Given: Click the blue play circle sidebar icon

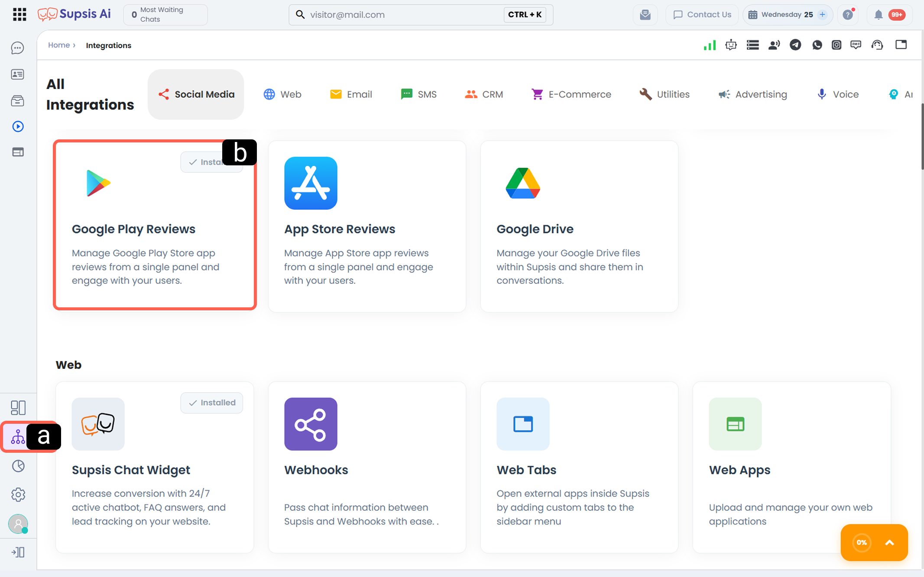Looking at the screenshot, I should [18, 126].
